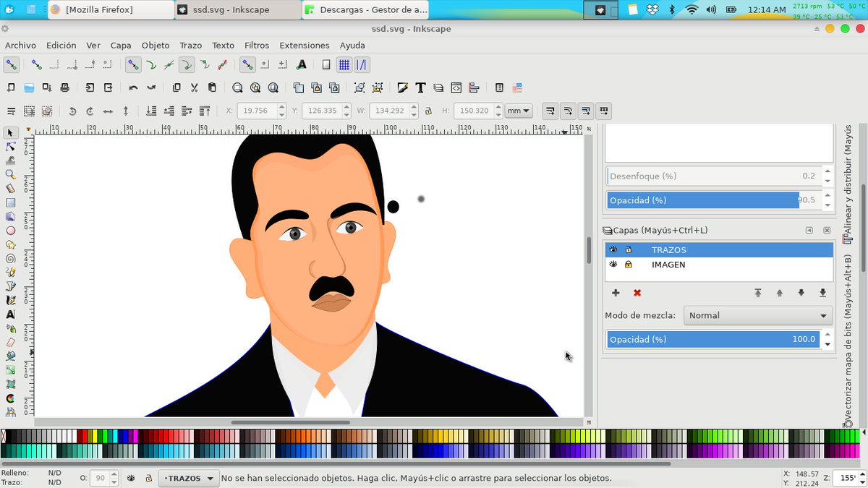
Task: Open Alinear y distribuir side panel tab
Action: 848,183
